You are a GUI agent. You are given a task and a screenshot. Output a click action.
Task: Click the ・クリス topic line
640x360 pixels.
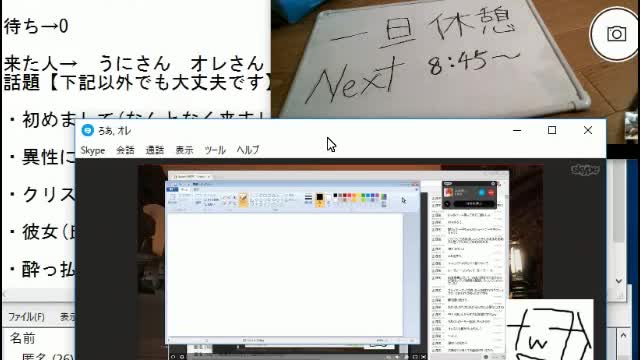42,195
